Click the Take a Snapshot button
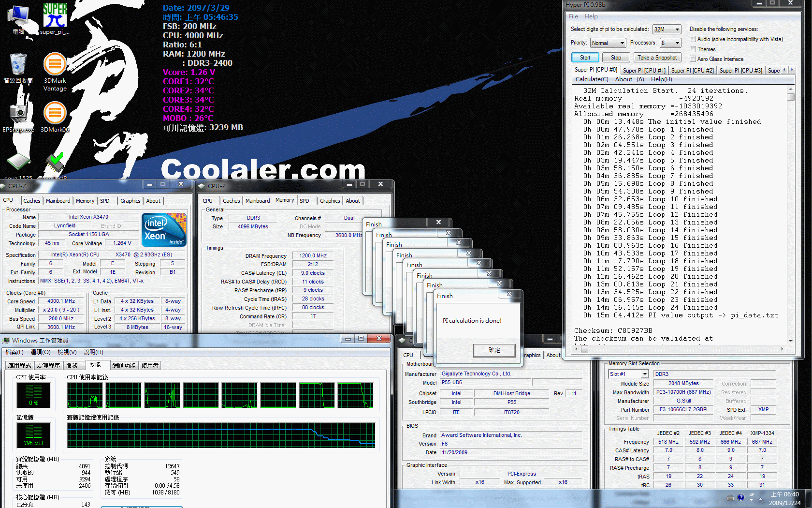812x508 pixels. pyautogui.click(x=657, y=58)
